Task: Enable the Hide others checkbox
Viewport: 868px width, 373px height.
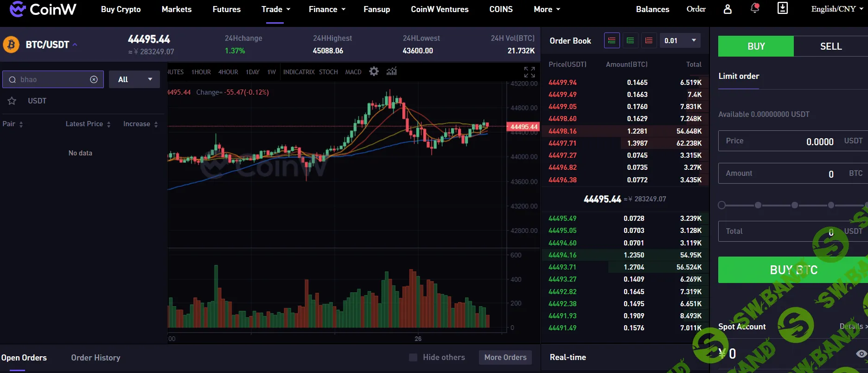Action: click(413, 357)
